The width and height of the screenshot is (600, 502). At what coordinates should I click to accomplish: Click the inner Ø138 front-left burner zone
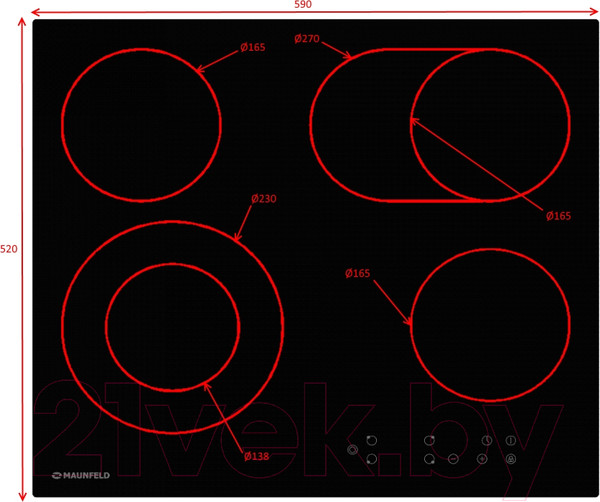click(172, 327)
